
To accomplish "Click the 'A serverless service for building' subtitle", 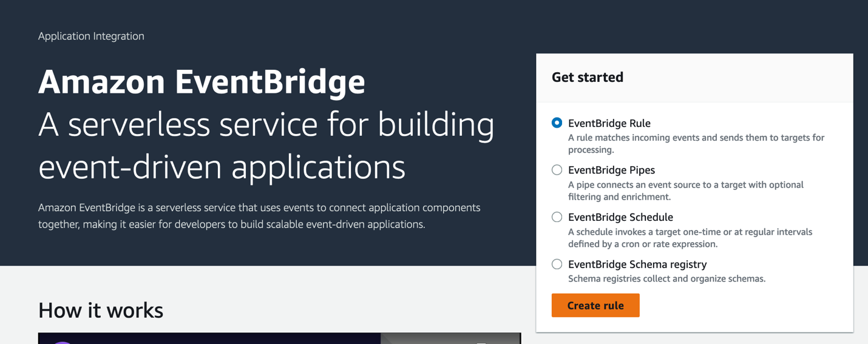I will coord(266,145).
